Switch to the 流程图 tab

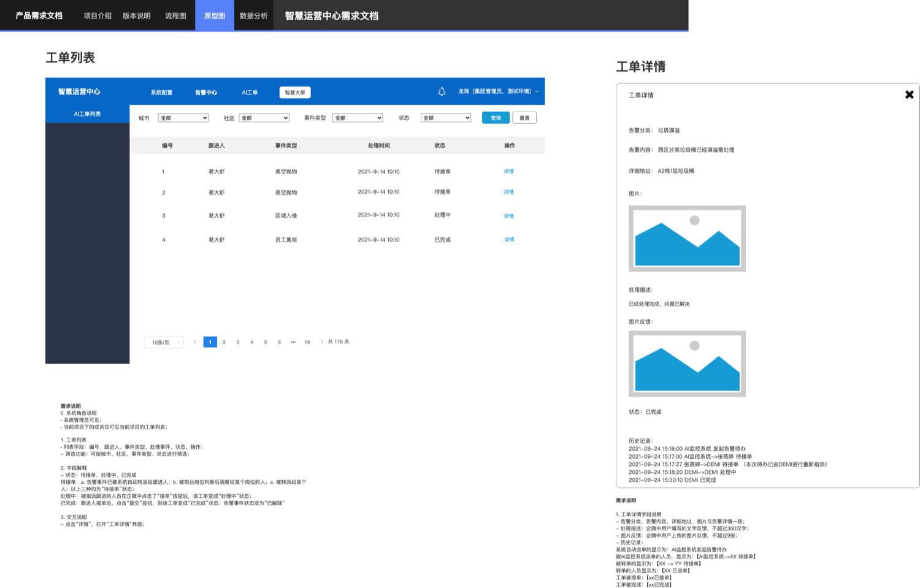(175, 16)
